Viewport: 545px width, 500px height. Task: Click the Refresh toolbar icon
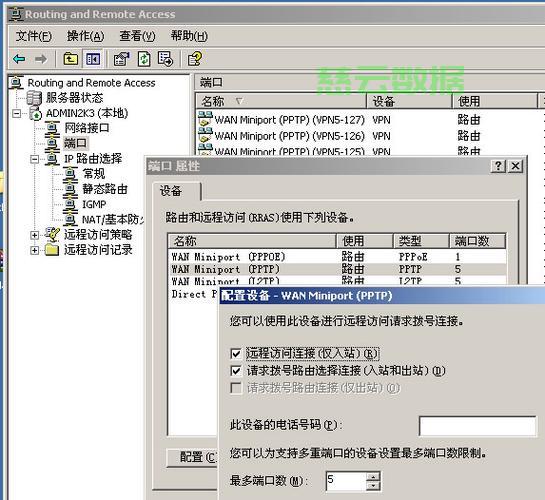pyautogui.click(x=144, y=59)
